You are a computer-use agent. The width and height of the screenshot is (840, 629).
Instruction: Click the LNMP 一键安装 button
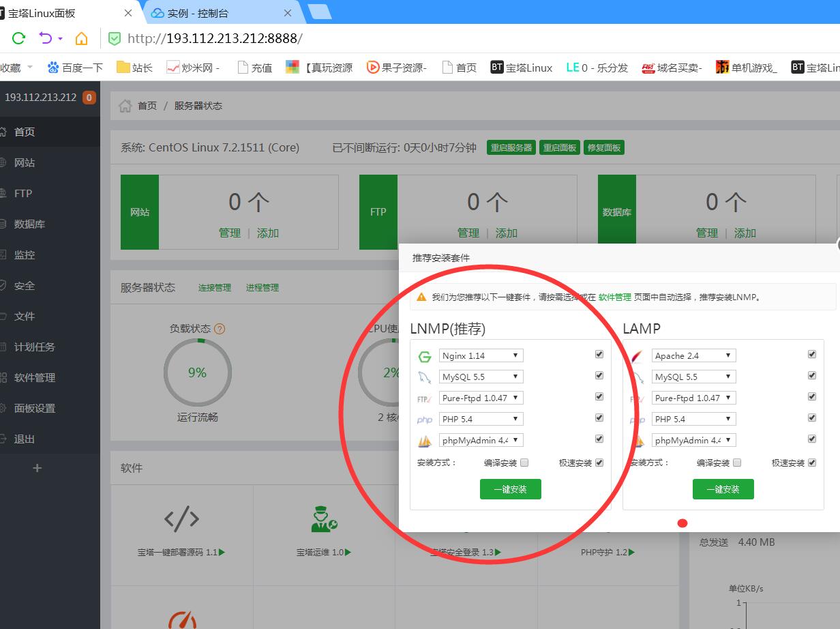click(510, 489)
